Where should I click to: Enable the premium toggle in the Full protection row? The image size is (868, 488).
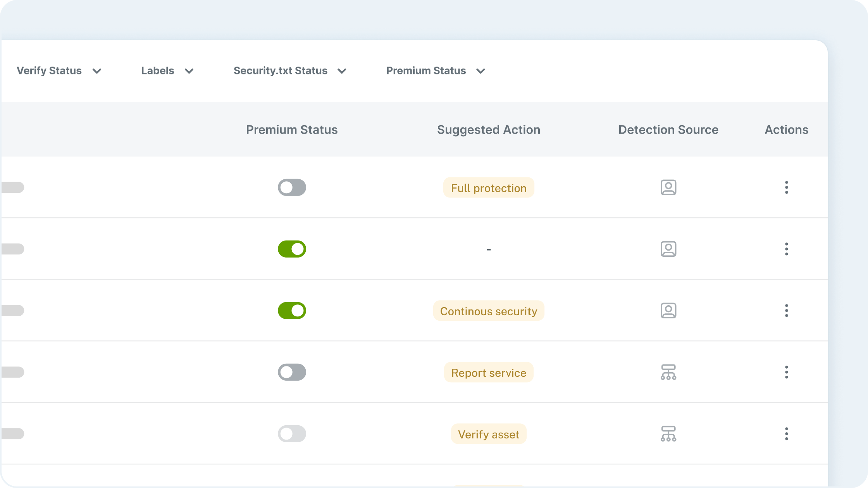pos(292,187)
